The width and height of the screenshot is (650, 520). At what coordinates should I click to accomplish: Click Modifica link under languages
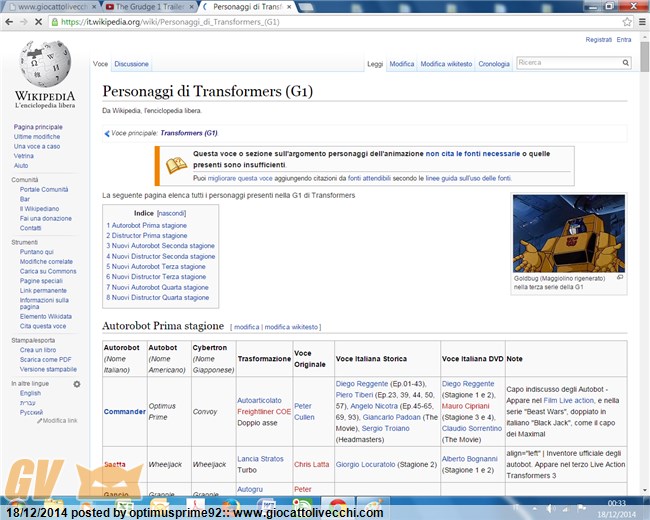(58, 420)
